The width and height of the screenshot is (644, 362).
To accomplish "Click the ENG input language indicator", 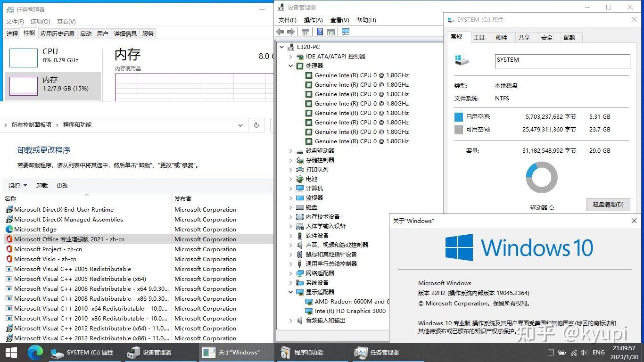I will (599, 352).
